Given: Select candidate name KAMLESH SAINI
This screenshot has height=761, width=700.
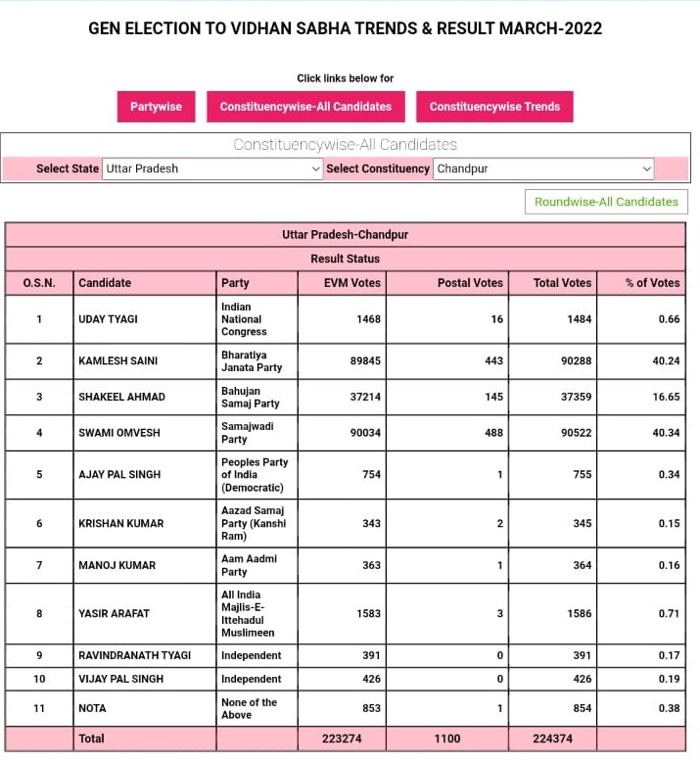Looking at the screenshot, I should pyautogui.click(x=117, y=361).
